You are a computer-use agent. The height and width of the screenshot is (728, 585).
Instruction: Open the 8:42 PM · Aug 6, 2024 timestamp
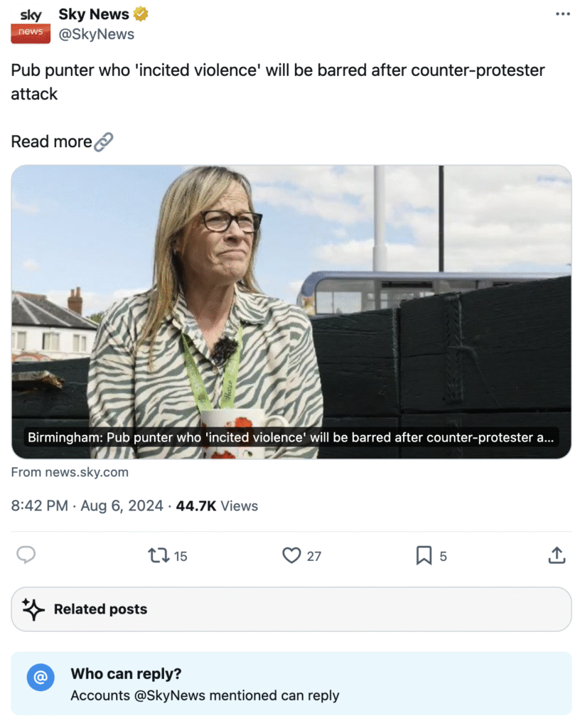coord(85,506)
